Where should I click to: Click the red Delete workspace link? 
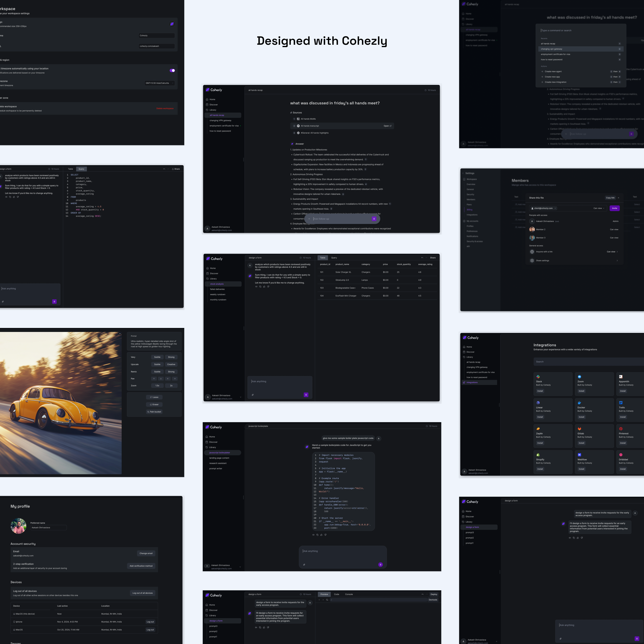coord(165,108)
